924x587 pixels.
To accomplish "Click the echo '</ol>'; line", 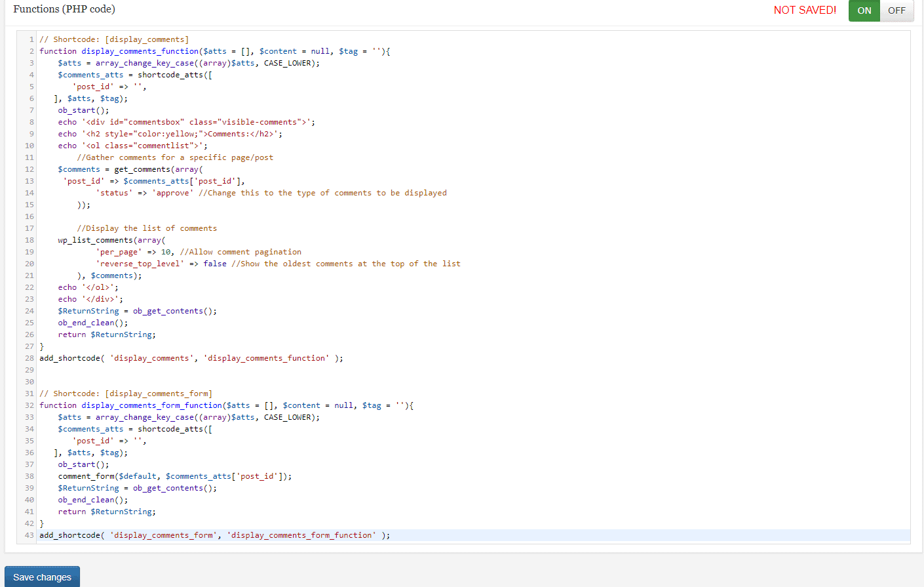I will (x=88, y=287).
